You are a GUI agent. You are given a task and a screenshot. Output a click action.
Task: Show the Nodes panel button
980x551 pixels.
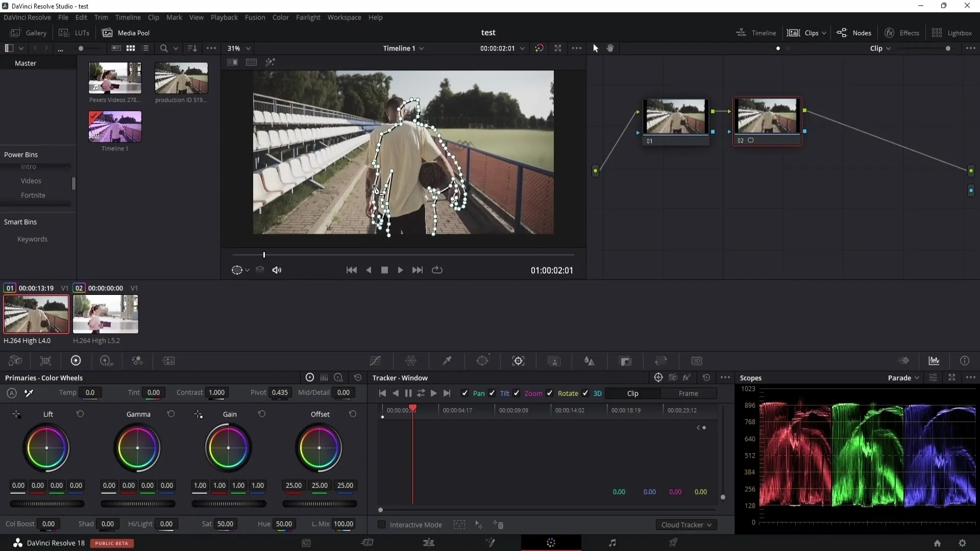click(x=854, y=33)
